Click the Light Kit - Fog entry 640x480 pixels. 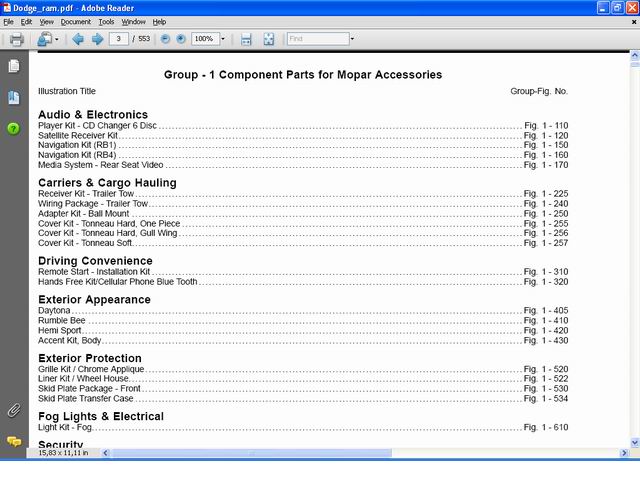click(65, 427)
